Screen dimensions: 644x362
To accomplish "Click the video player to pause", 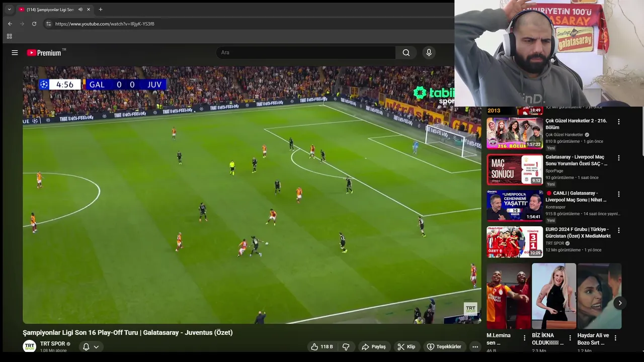I will pos(252,195).
